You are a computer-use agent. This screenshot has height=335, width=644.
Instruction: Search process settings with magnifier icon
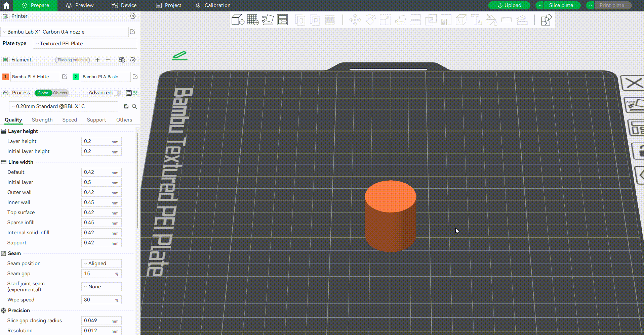tap(134, 106)
